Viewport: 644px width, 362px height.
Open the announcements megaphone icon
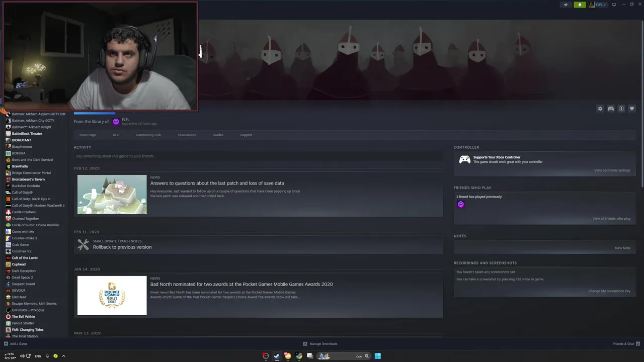tap(566, 5)
